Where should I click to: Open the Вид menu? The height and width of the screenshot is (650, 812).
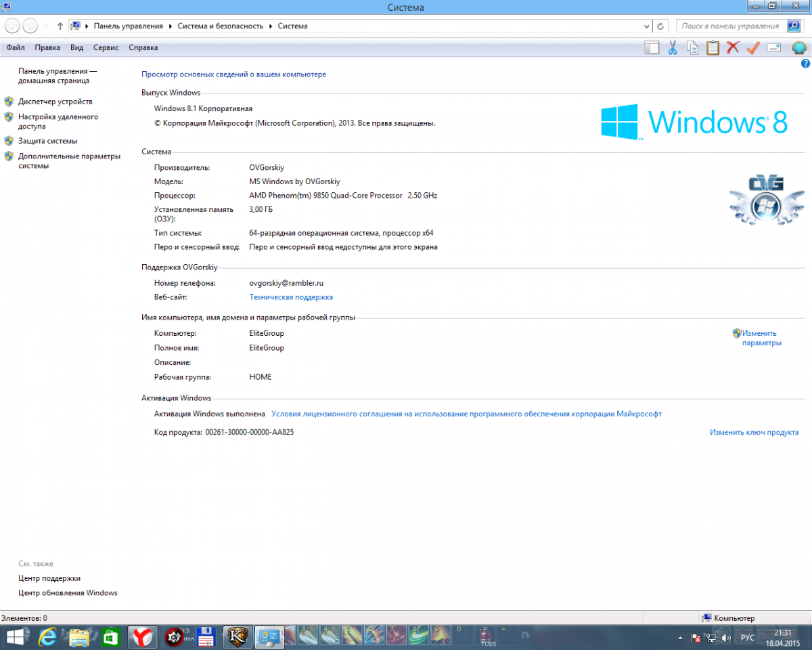pos(76,47)
